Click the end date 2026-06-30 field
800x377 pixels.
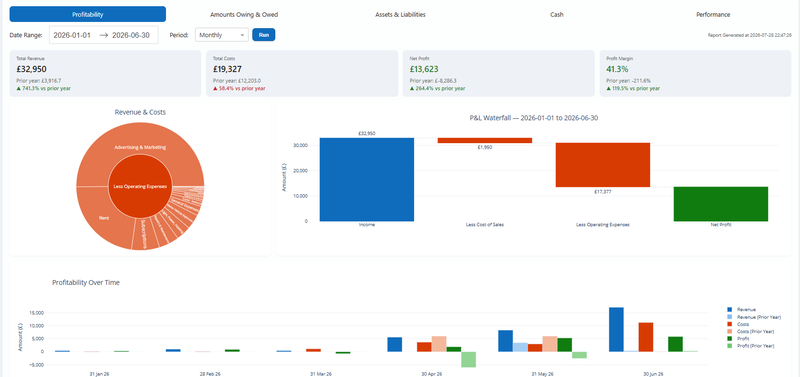[131, 35]
